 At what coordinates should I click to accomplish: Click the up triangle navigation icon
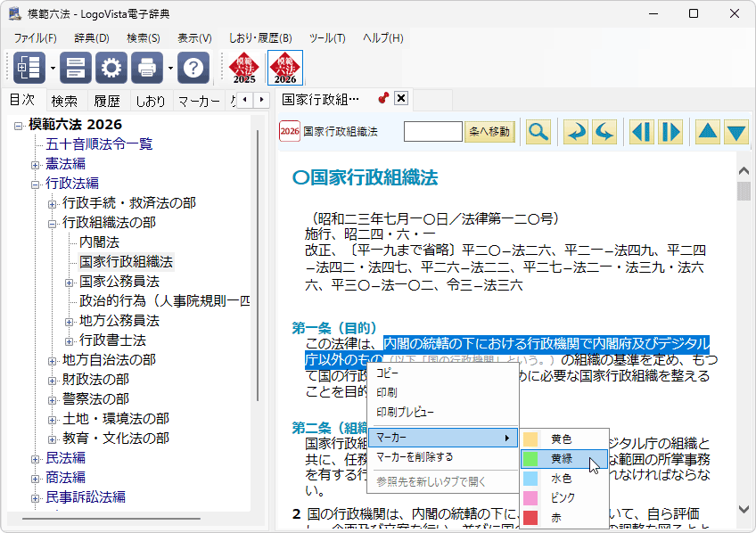(707, 132)
